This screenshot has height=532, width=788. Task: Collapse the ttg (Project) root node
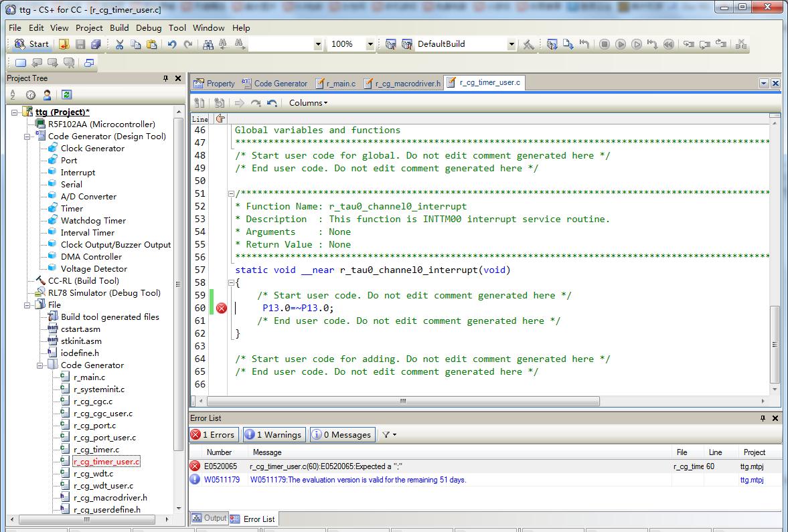click(15, 112)
